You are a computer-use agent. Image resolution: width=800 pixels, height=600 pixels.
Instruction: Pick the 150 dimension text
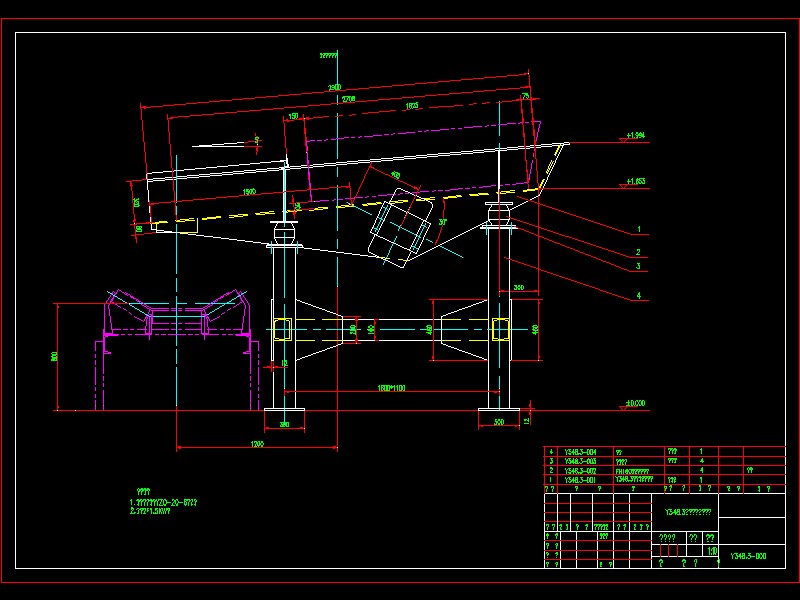click(293, 116)
